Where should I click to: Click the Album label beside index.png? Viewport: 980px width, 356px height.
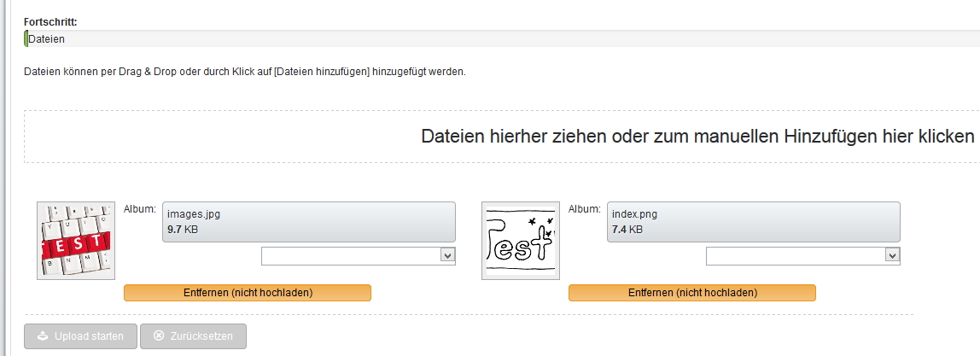click(x=585, y=208)
